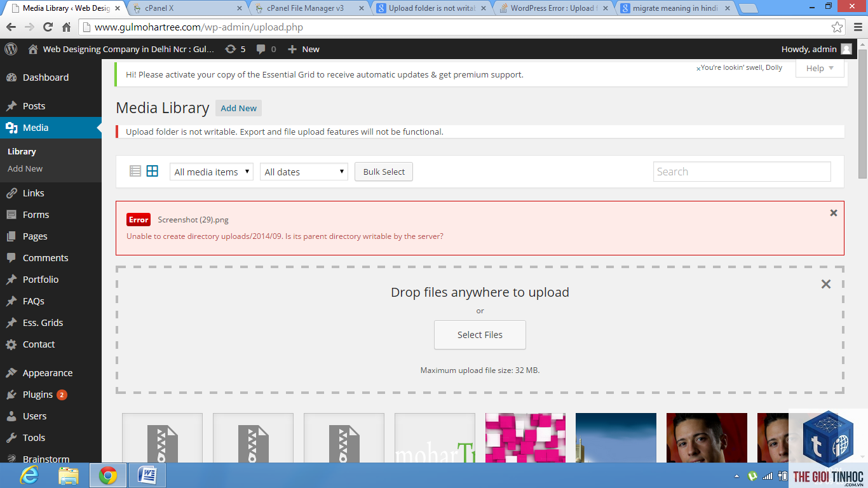The height and width of the screenshot is (488, 868).
Task: Focus the media Search field
Action: [x=742, y=172]
